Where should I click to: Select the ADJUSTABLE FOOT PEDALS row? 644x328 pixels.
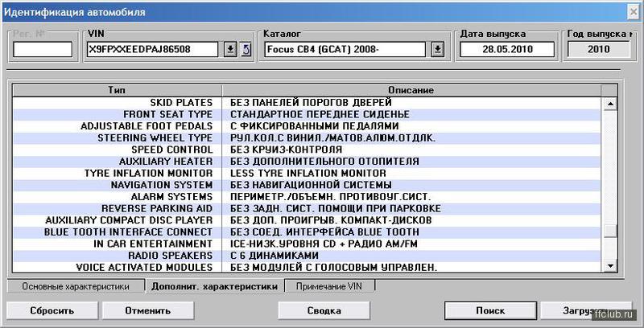click(x=307, y=126)
